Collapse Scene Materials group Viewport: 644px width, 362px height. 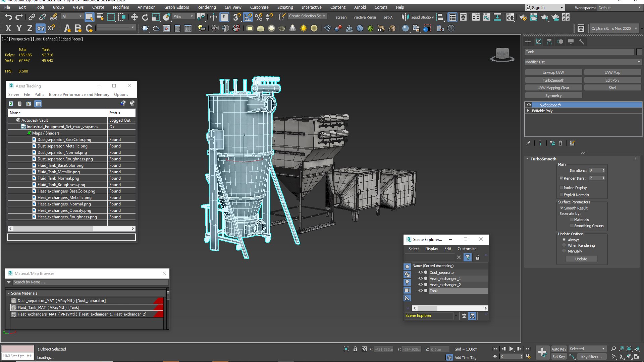click(x=9, y=293)
